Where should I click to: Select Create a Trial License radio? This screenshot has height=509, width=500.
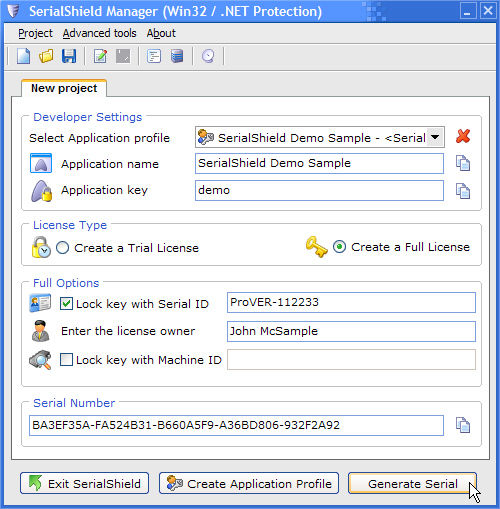(x=62, y=248)
